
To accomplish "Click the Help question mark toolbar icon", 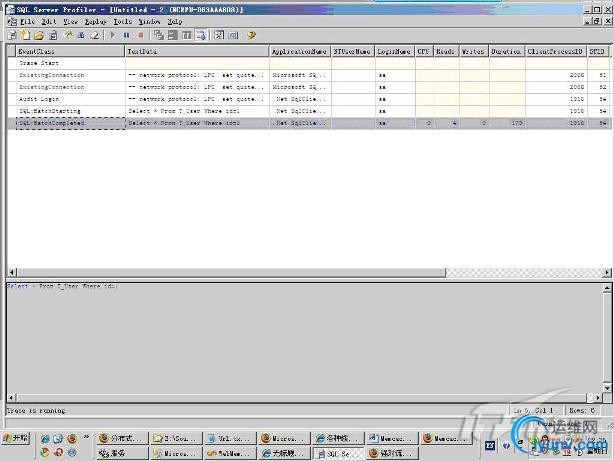I will [251, 35].
